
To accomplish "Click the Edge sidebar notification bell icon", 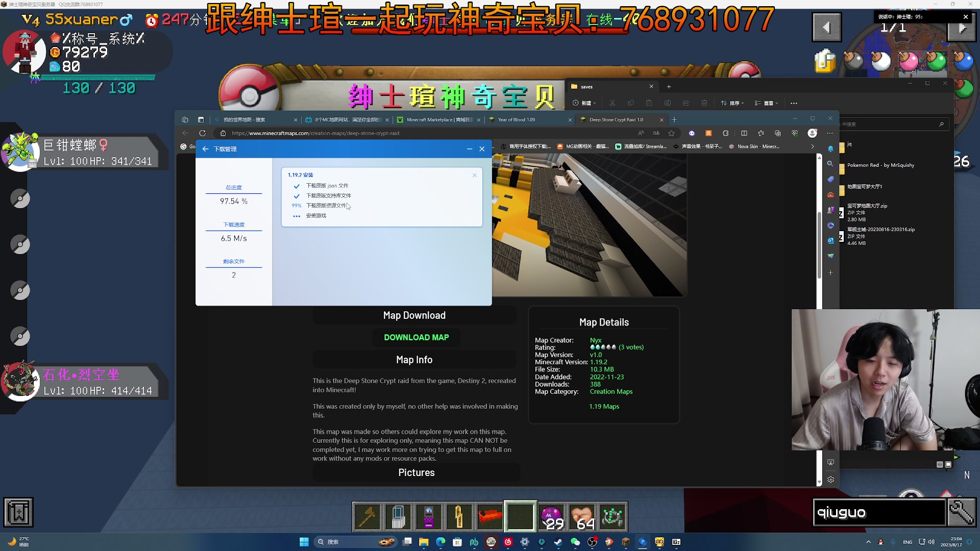I will coord(830,149).
